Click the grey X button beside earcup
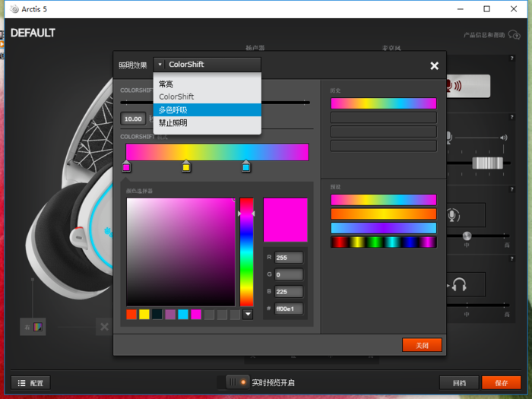Screen dimensions: 532x399 104,327
